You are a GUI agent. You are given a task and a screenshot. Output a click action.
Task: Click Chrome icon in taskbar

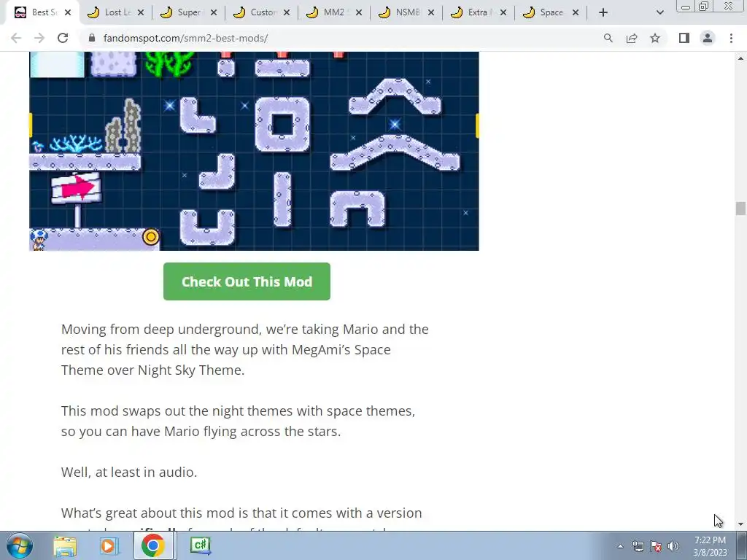(x=153, y=545)
